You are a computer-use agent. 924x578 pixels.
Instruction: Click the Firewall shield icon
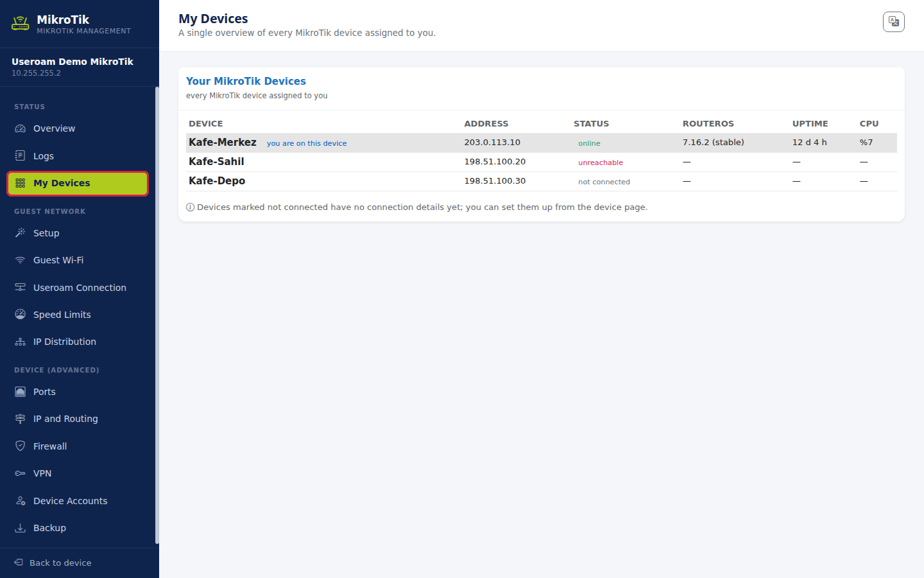point(21,446)
